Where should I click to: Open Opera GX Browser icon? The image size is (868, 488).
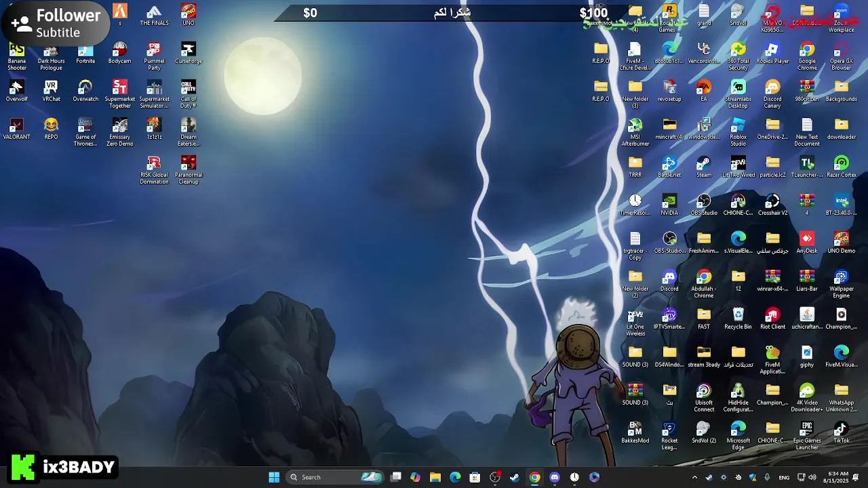pyautogui.click(x=842, y=57)
